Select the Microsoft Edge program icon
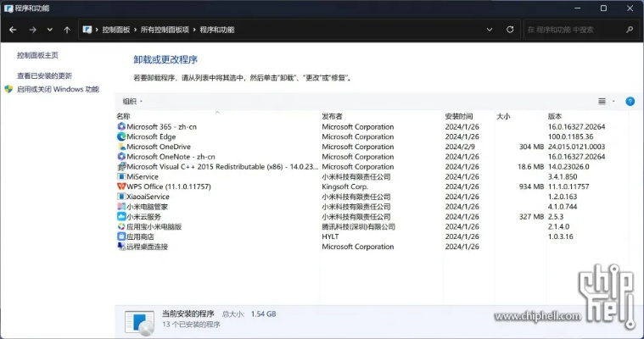Viewport: 644px width, 339px height. (x=120, y=136)
